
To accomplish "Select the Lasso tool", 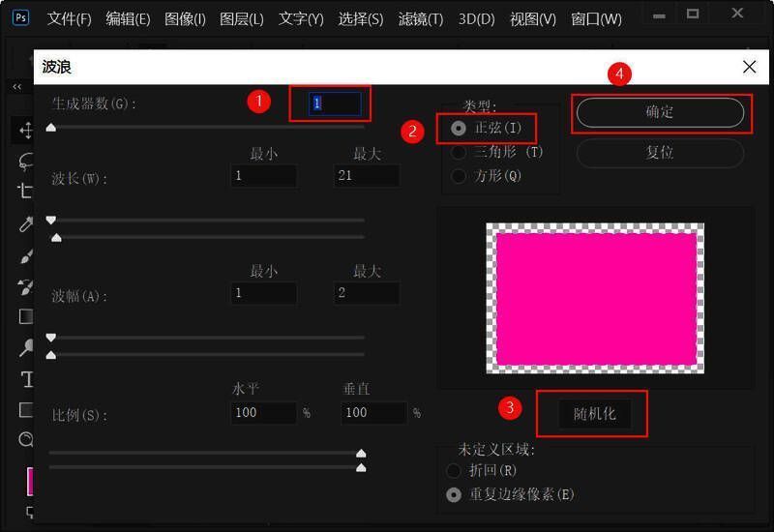I will tap(26, 162).
